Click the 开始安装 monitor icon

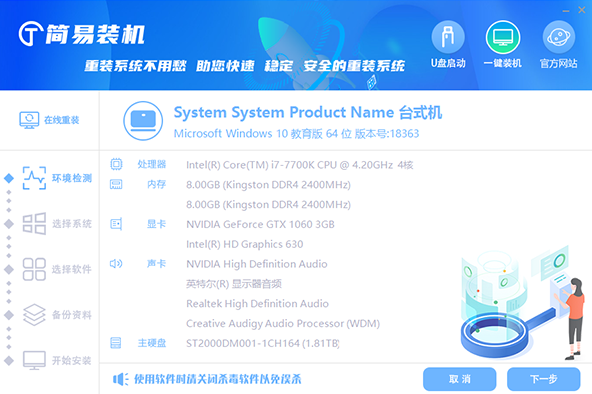34,360
